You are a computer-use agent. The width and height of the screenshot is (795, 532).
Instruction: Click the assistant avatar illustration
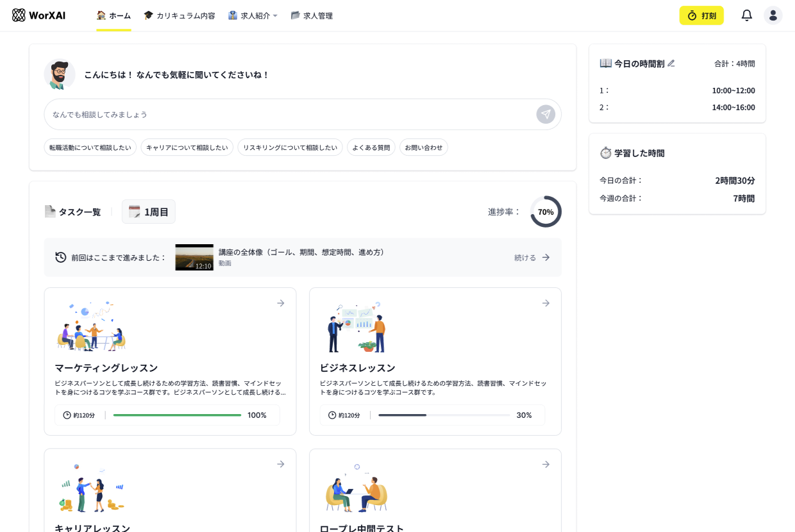(60, 74)
